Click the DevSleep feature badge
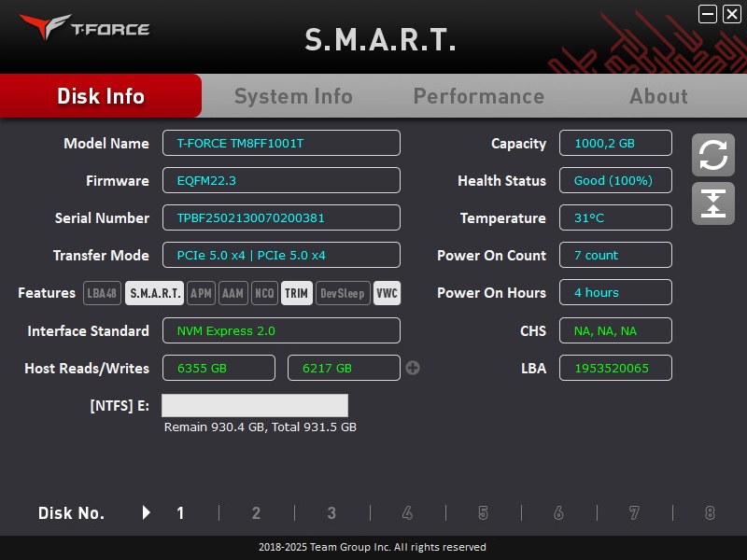The width and height of the screenshot is (747, 560). [343, 293]
